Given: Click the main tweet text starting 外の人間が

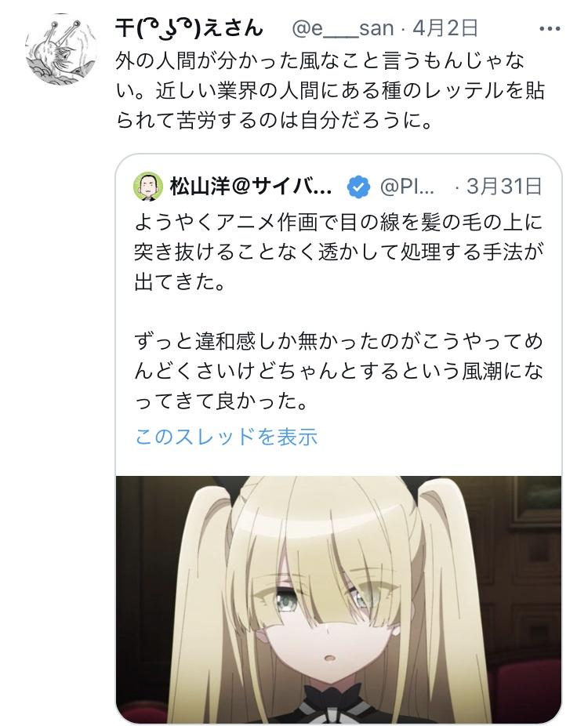Looking at the screenshot, I should click(329, 91).
